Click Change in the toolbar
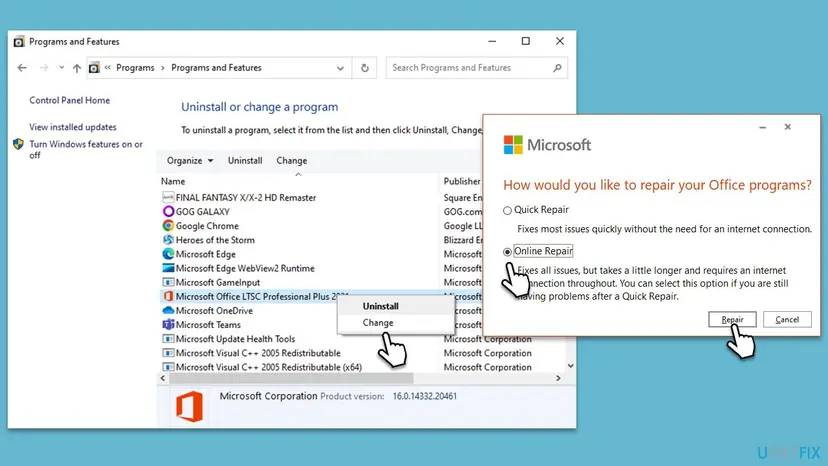Viewport: 828px width, 466px height. coord(291,161)
